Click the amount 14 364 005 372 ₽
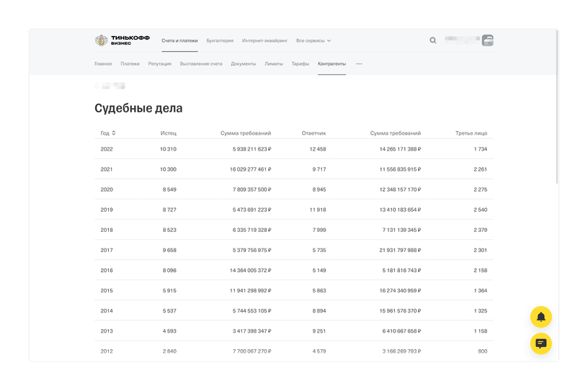This screenshot has width=588, height=391. coord(251,270)
